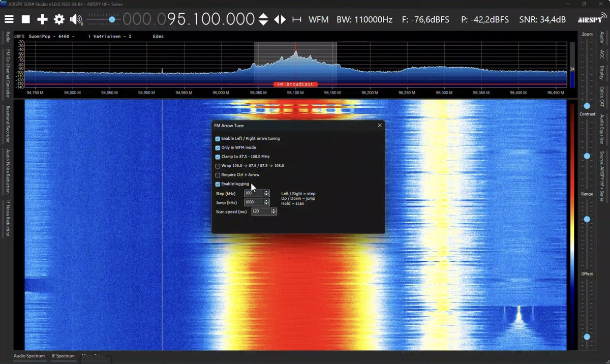Viewport: 610px width, 364px height.
Task: Open the hamburger main menu
Action: pyautogui.click(x=9, y=19)
